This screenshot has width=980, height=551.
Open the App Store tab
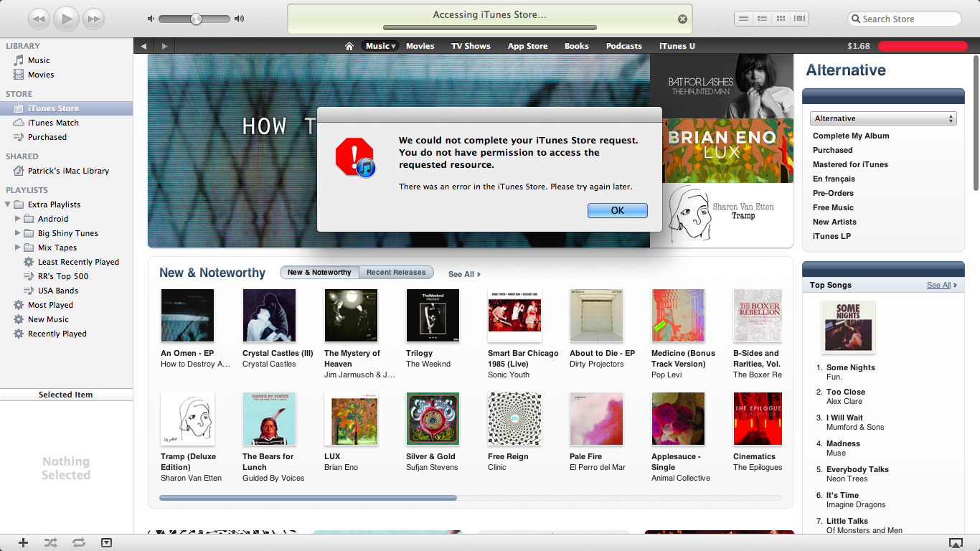click(x=527, y=46)
